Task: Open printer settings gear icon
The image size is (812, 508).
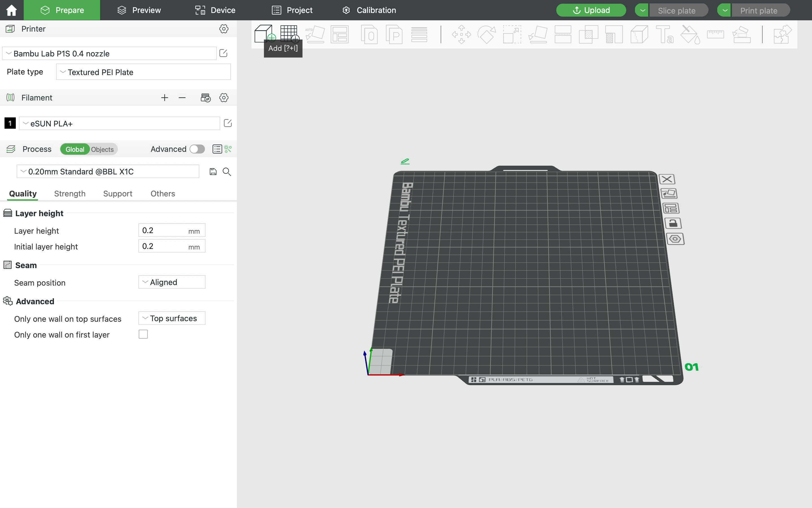Action: tap(224, 29)
